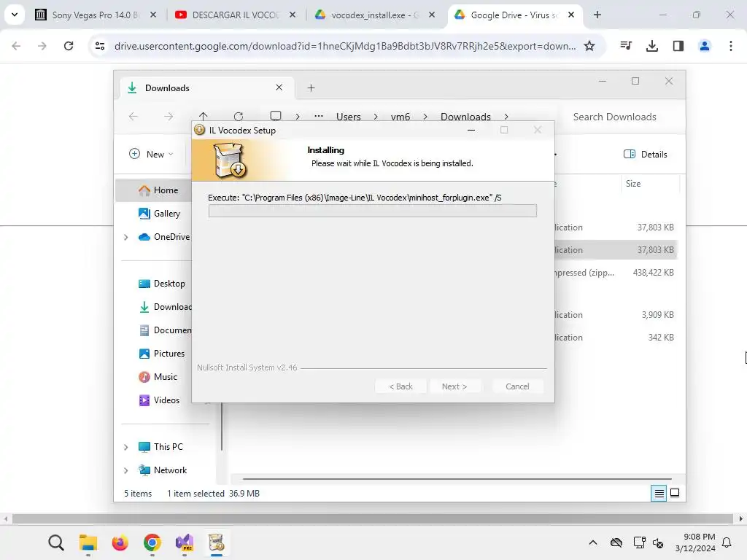Open Windows taskbar search

point(55,542)
